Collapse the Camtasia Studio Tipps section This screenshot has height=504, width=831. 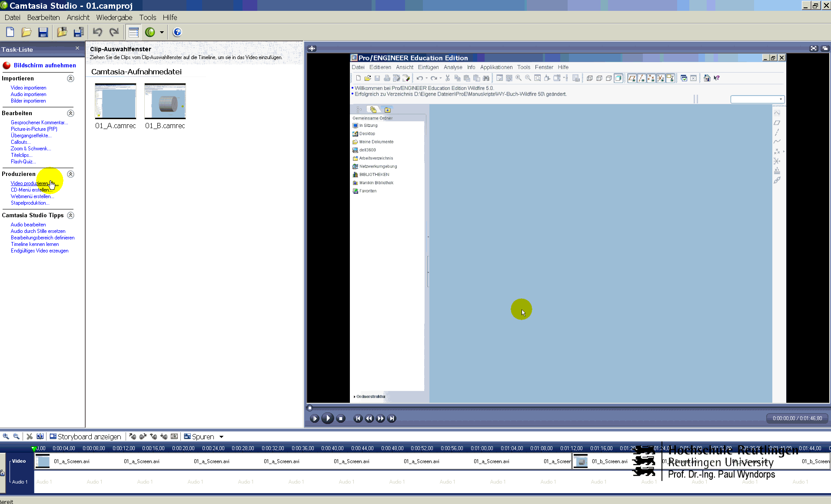[x=70, y=215]
